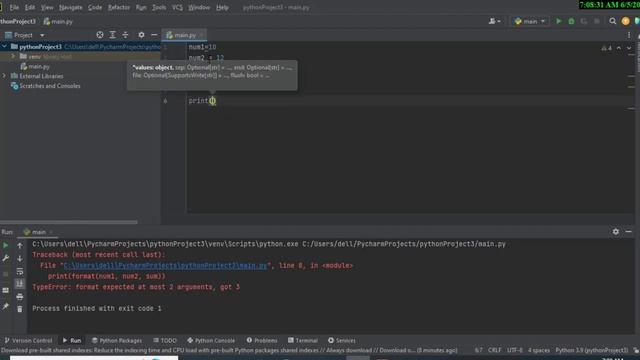Open Python Packages tool window
Screen dimensions: 640x360
point(117,340)
